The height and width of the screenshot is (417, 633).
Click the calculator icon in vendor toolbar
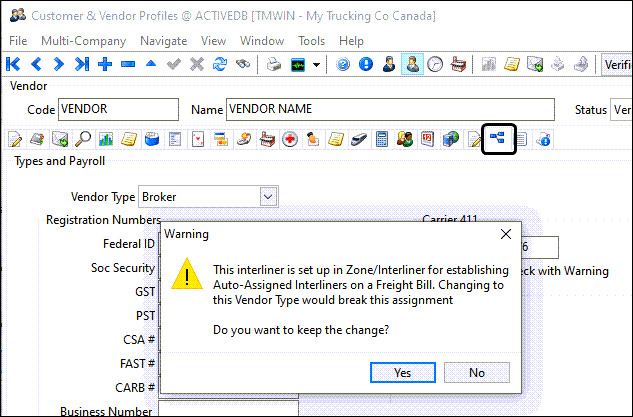click(x=381, y=139)
